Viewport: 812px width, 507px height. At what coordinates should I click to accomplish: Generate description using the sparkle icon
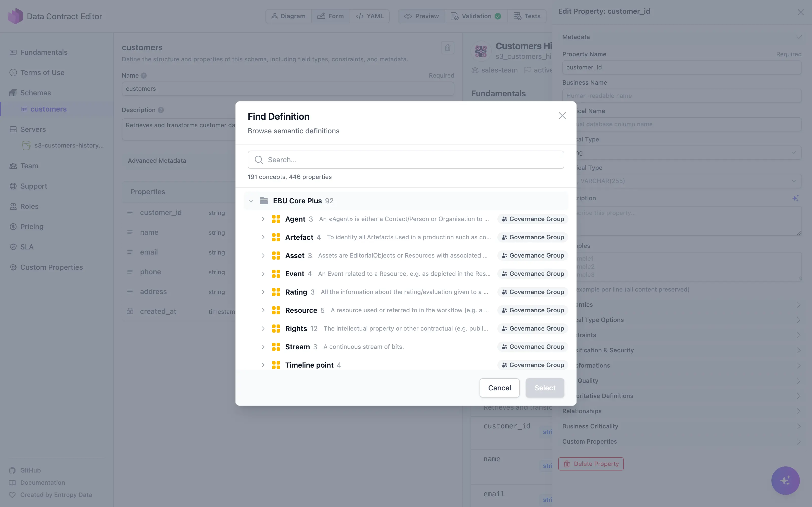coord(796,198)
